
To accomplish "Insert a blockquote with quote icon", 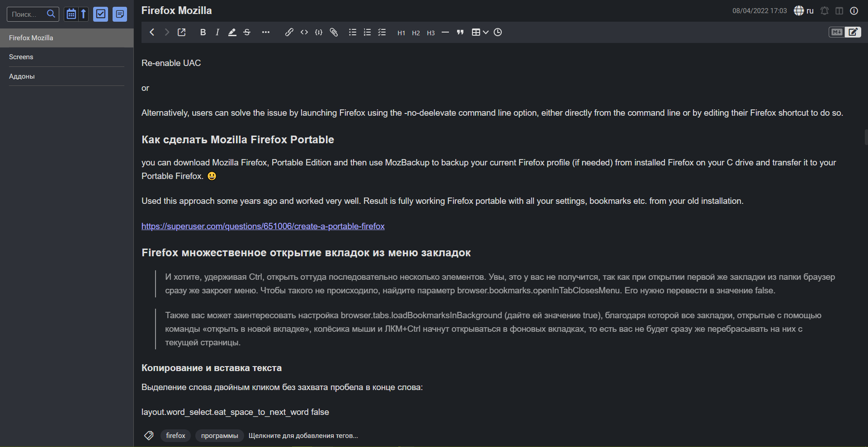I will [x=460, y=32].
